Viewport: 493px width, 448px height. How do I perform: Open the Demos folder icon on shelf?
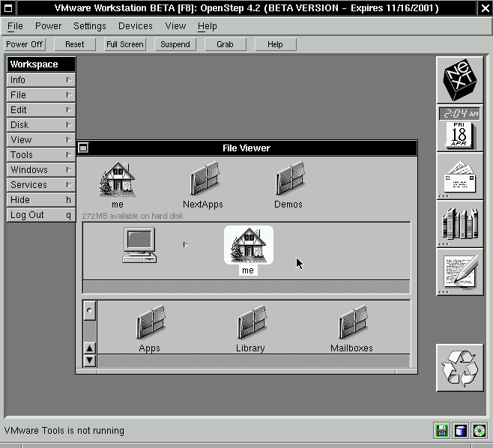coord(288,180)
